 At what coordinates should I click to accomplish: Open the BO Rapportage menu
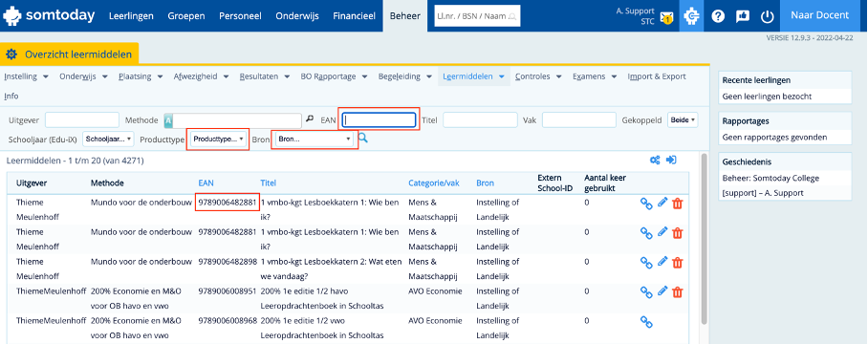point(334,76)
